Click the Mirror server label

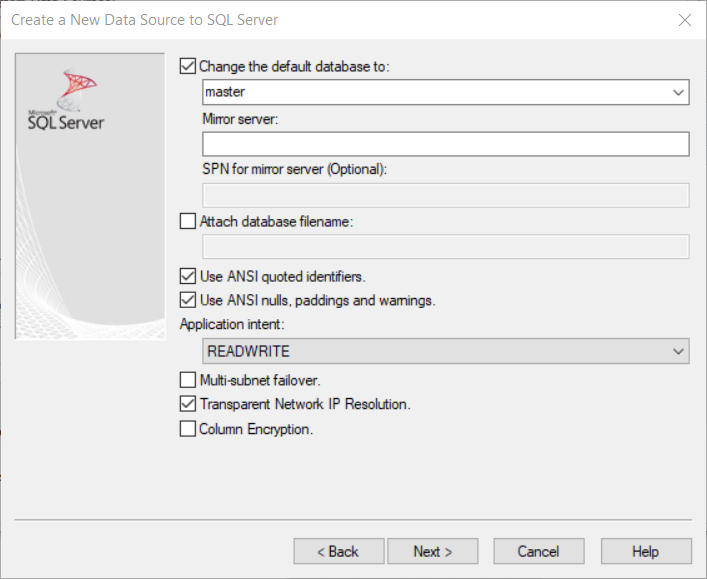(240, 119)
